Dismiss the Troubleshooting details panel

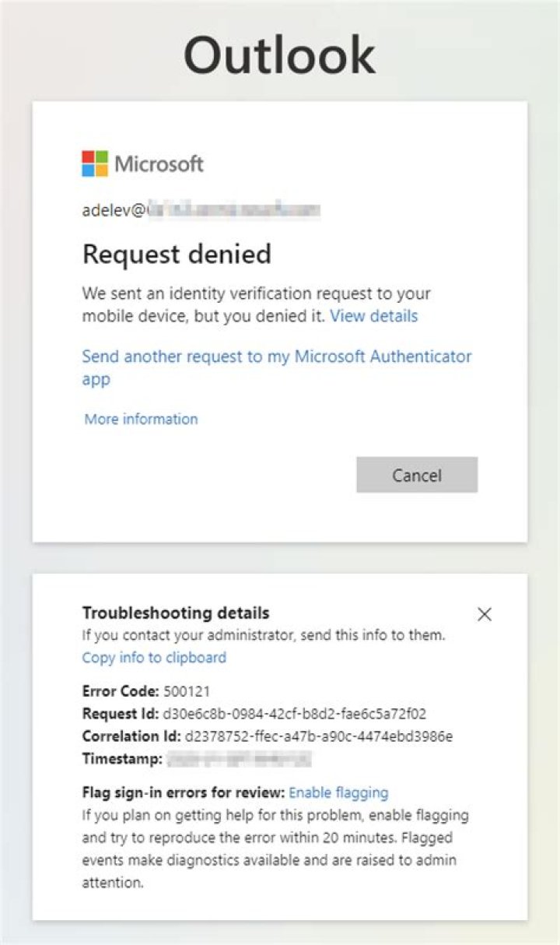tap(484, 614)
